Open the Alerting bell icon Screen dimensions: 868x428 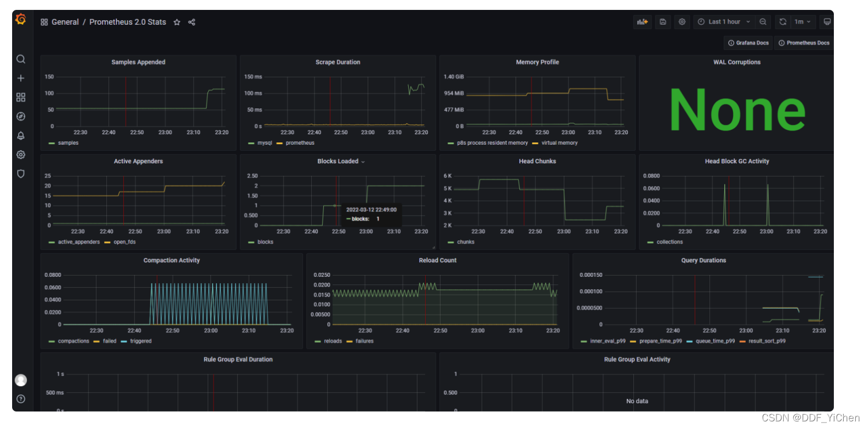(x=21, y=135)
